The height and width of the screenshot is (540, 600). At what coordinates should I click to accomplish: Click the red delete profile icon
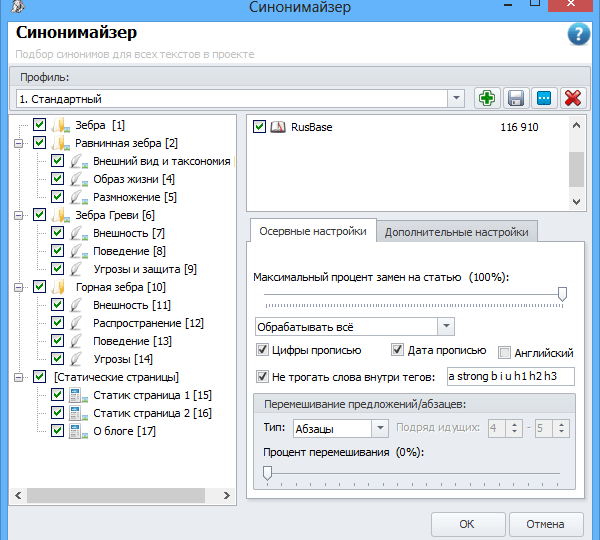coord(573,98)
